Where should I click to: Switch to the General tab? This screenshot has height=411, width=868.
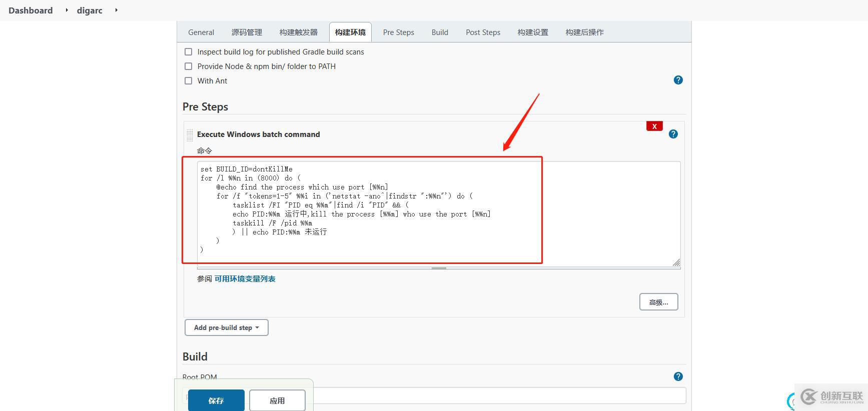(201, 32)
